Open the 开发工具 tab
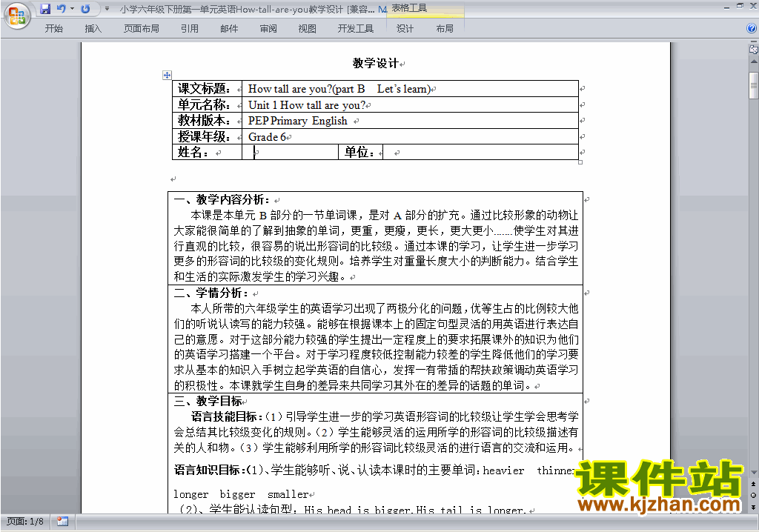 pos(355,29)
